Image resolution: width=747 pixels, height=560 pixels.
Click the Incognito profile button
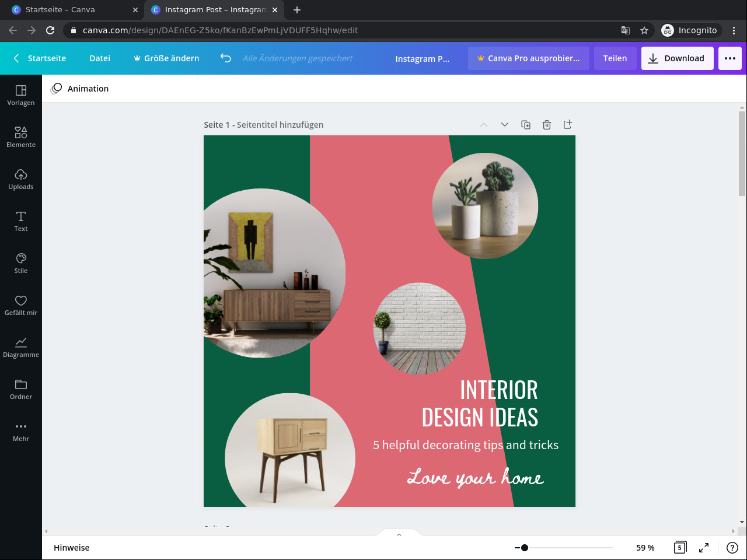pyautogui.click(x=690, y=30)
